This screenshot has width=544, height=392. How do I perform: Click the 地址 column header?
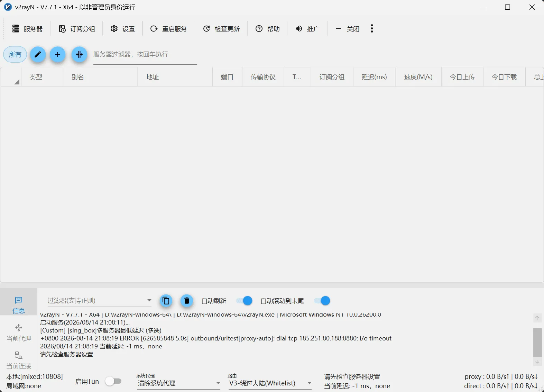175,77
